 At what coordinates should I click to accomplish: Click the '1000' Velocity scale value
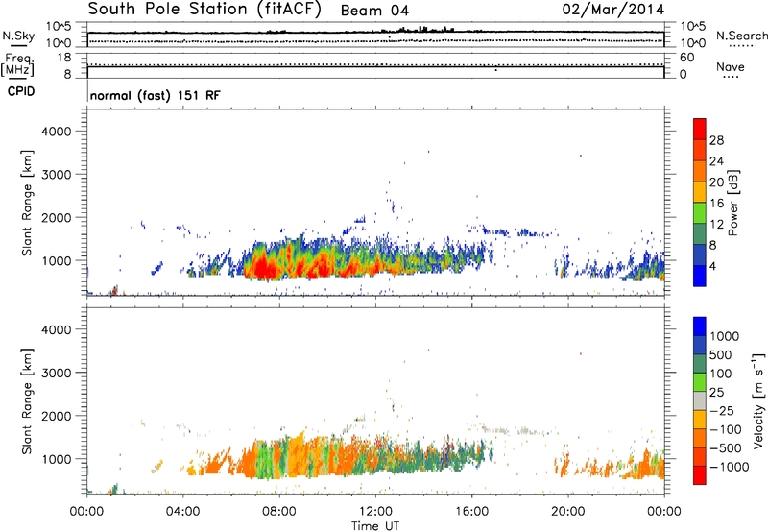pyautogui.click(x=725, y=336)
